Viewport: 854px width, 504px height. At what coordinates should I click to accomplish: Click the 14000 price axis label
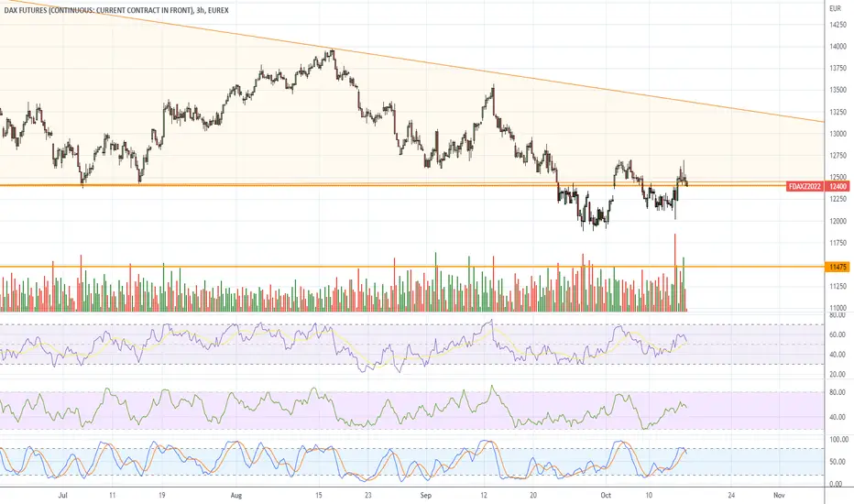coord(838,47)
